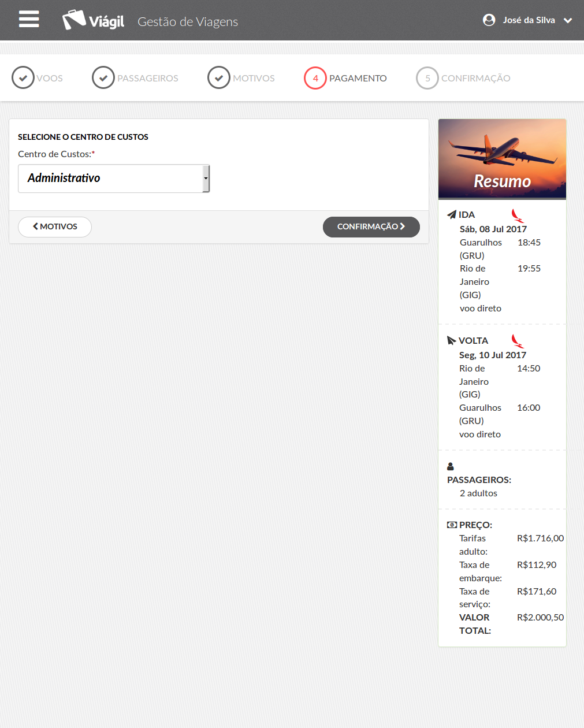Click the Motivos step checkmark icon
The height and width of the screenshot is (728, 584).
point(219,77)
